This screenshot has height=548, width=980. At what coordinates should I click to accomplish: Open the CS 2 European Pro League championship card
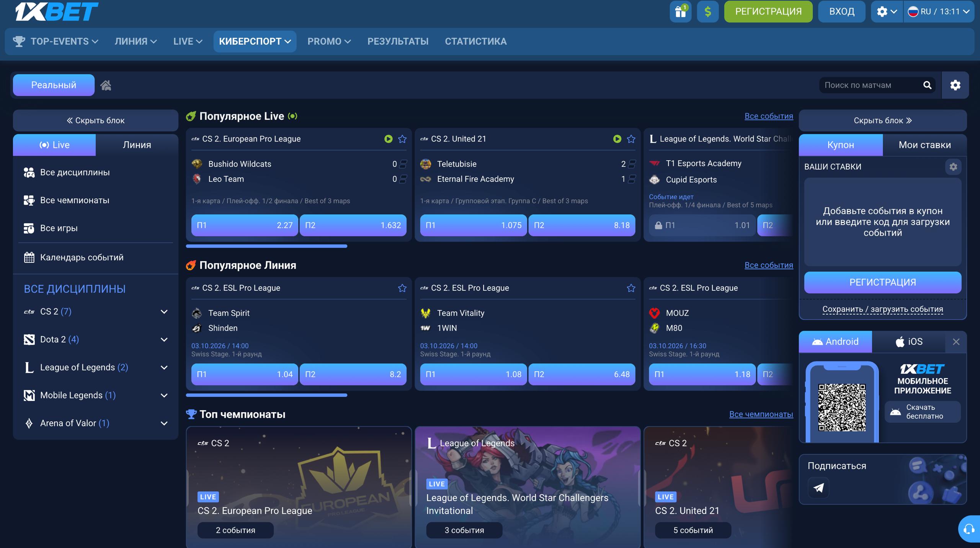(x=299, y=487)
